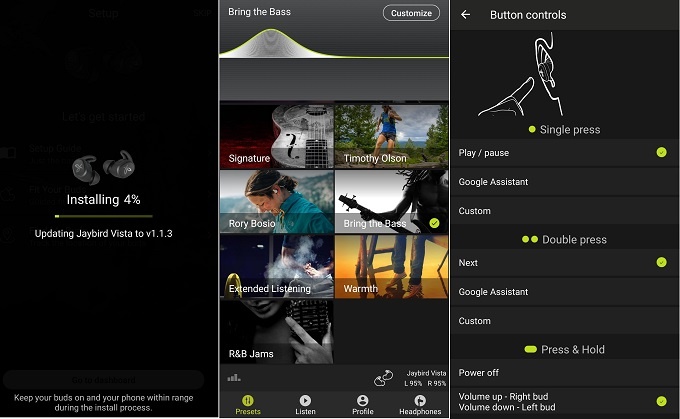Open the Listen tab icon
Screen dimensions: 680x419
[305, 400]
